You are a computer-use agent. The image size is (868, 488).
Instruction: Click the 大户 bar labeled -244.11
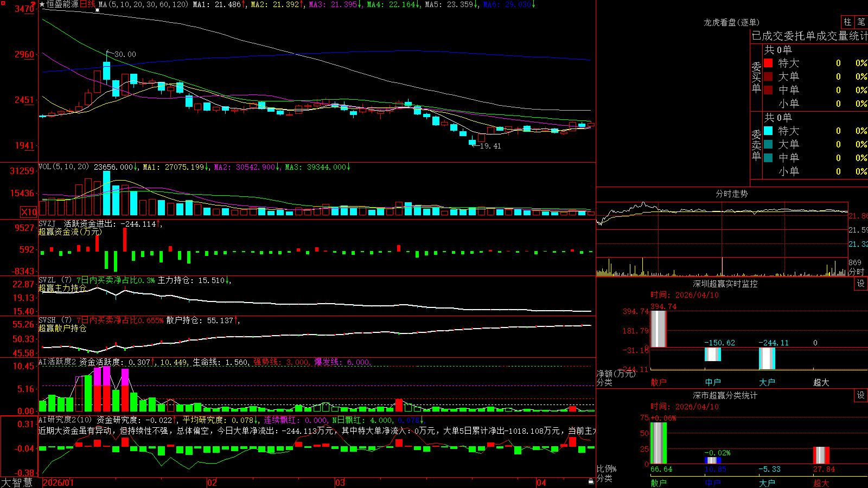coord(767,358)
